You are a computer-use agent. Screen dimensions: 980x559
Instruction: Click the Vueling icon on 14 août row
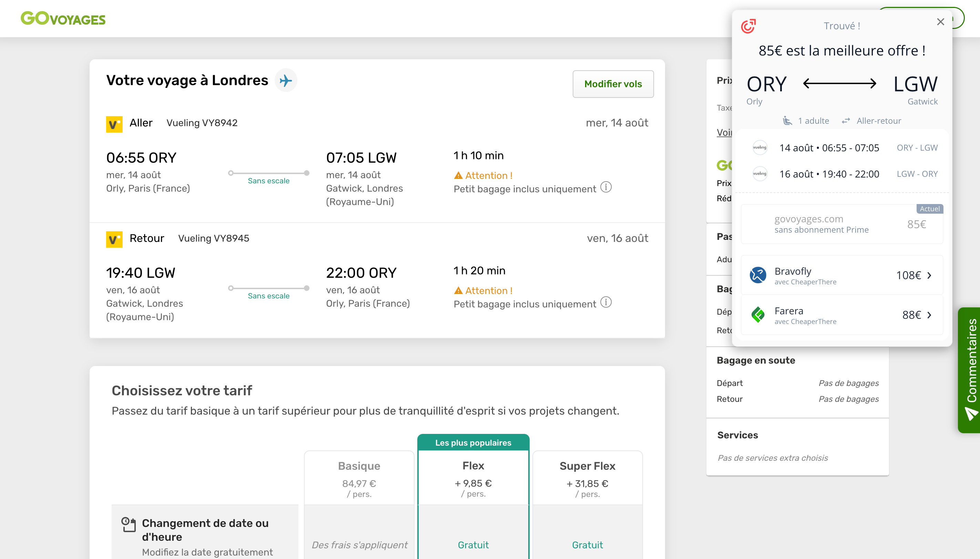coord(760,148)
